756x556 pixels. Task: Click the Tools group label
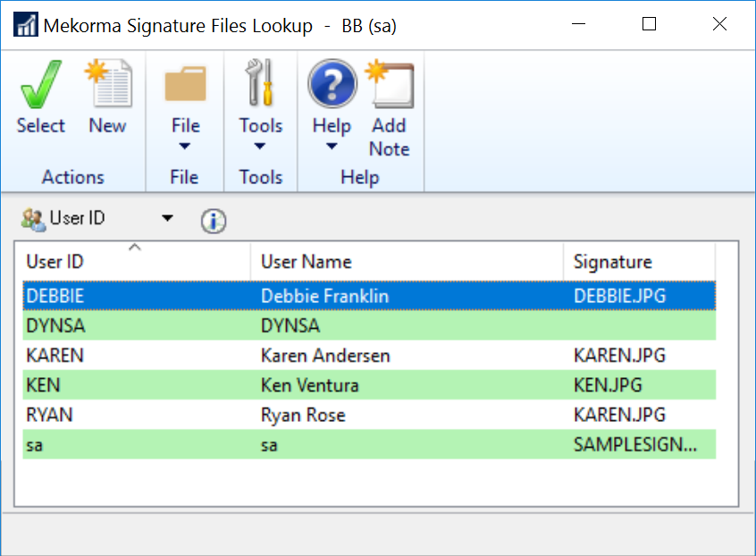(260, 177)
